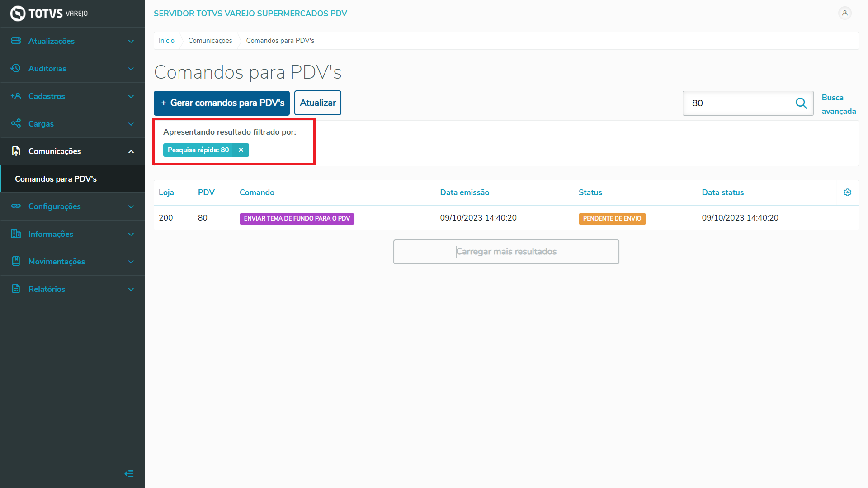Open the Informações menu
The image size is (868, 488).
51,234
